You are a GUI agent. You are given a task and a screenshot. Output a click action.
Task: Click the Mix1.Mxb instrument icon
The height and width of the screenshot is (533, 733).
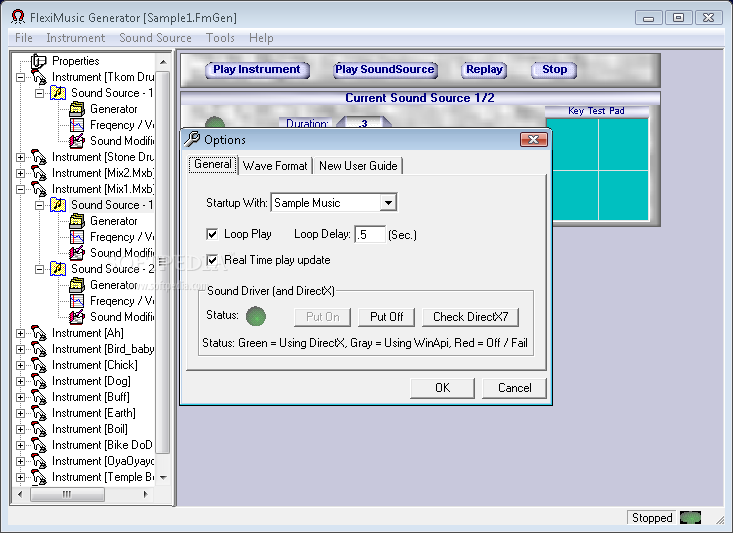point(39,189)
